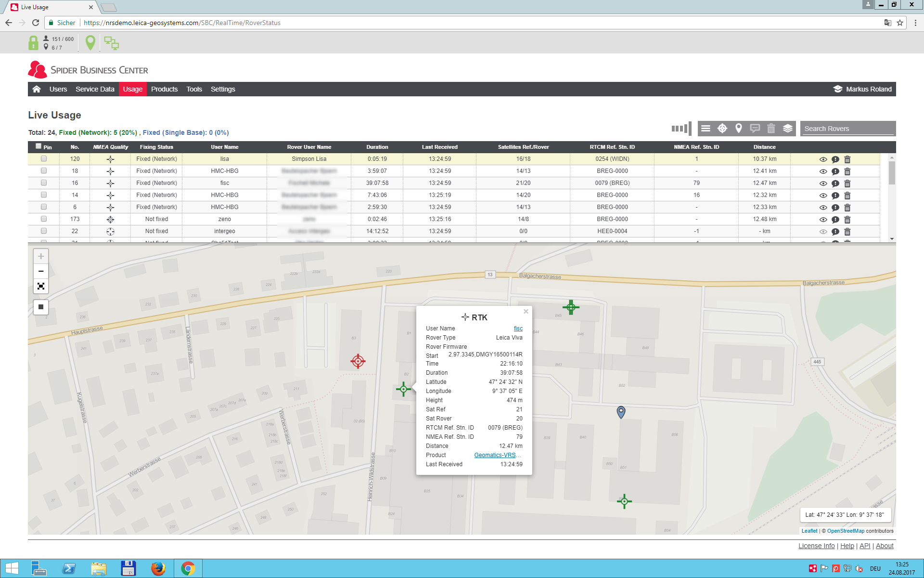Click the message icon for rover 18

pyautogui.click(x=835, y=171)
